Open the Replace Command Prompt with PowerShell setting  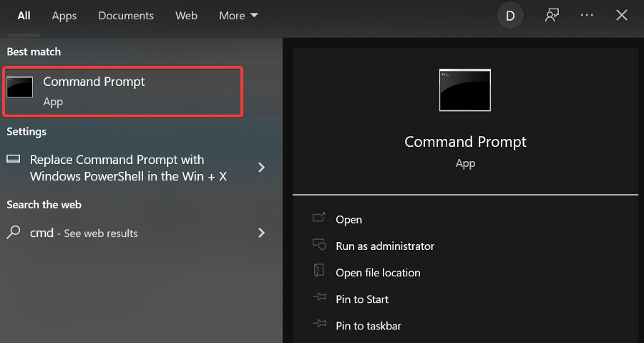(127, 168)
